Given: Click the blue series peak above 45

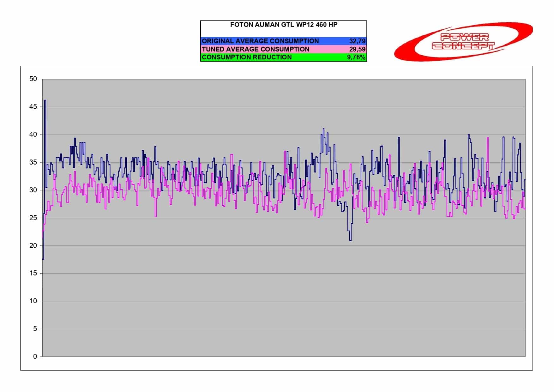Looking at the screenshot, I should point(45,100).
